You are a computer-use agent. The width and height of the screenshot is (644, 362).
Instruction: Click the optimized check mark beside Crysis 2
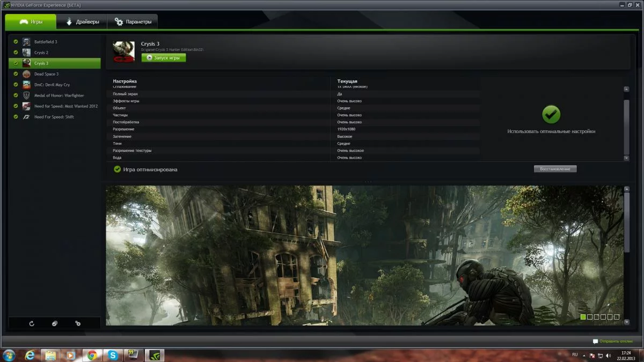pos(16,53)
